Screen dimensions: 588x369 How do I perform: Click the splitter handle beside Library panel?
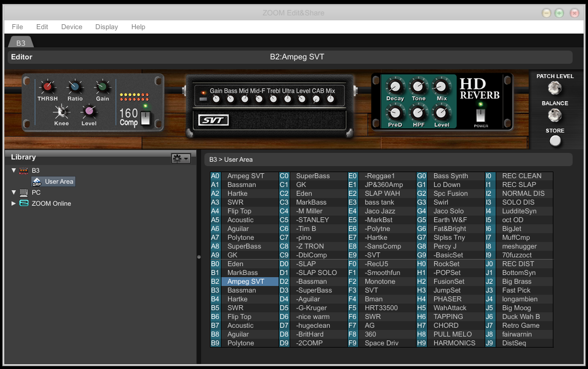tap(199, 257)
